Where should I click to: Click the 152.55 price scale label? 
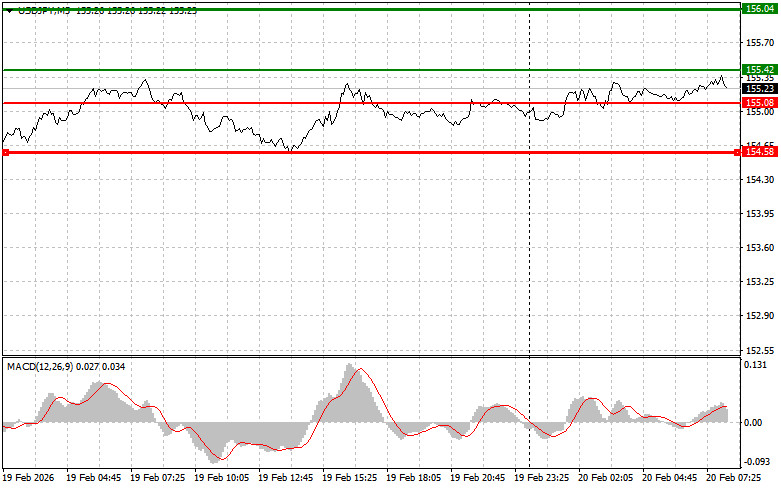click(x=761, y=351)
